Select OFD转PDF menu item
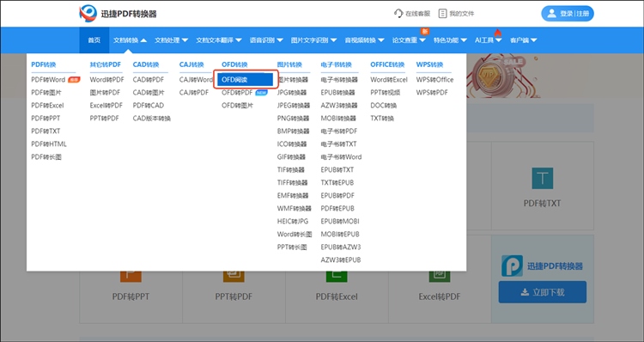The image size is (644, 342). tap(237, 93)
